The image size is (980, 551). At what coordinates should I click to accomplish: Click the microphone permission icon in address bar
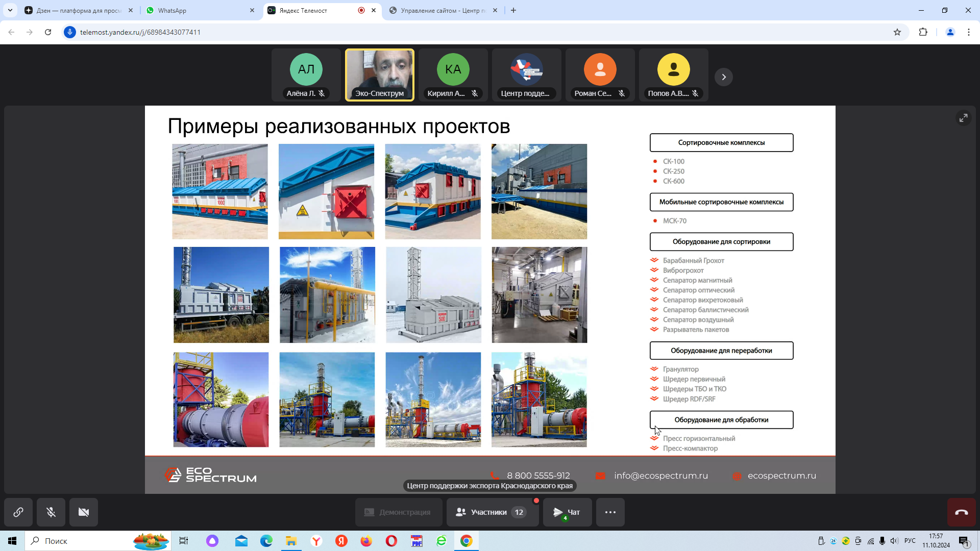(70, 32)
